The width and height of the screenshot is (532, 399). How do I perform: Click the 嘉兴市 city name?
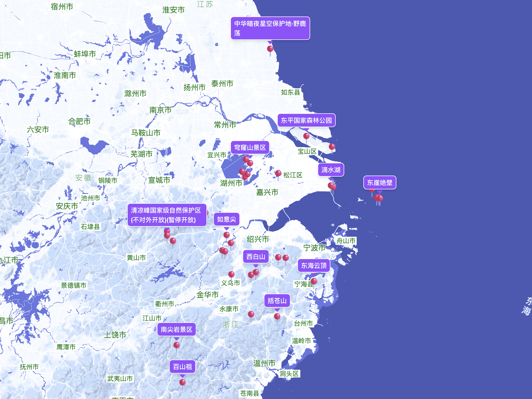267,192
